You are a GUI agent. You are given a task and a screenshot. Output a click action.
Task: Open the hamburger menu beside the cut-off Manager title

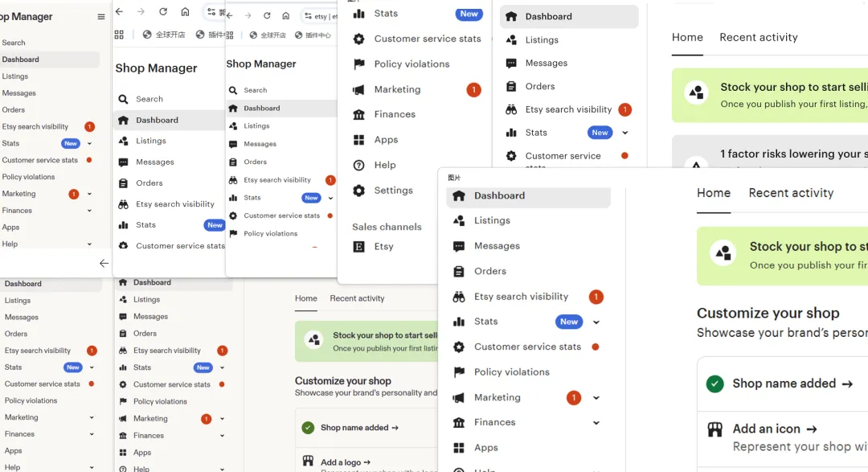click(100, 17)
